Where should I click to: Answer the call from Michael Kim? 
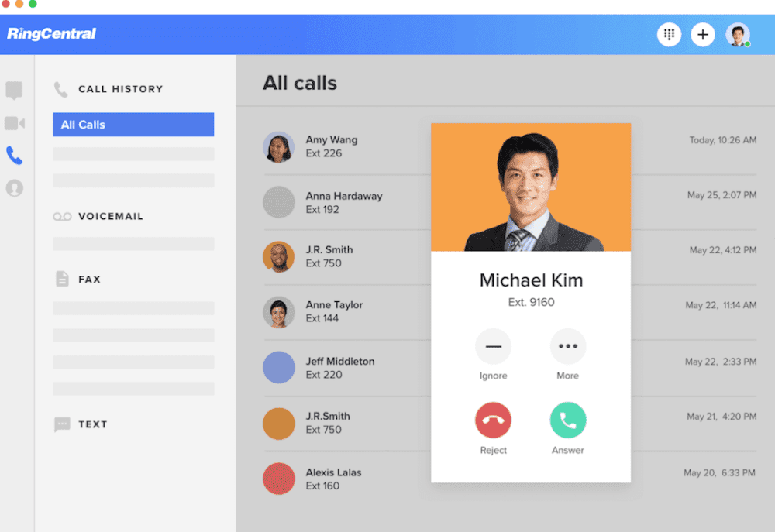[568, 420]
